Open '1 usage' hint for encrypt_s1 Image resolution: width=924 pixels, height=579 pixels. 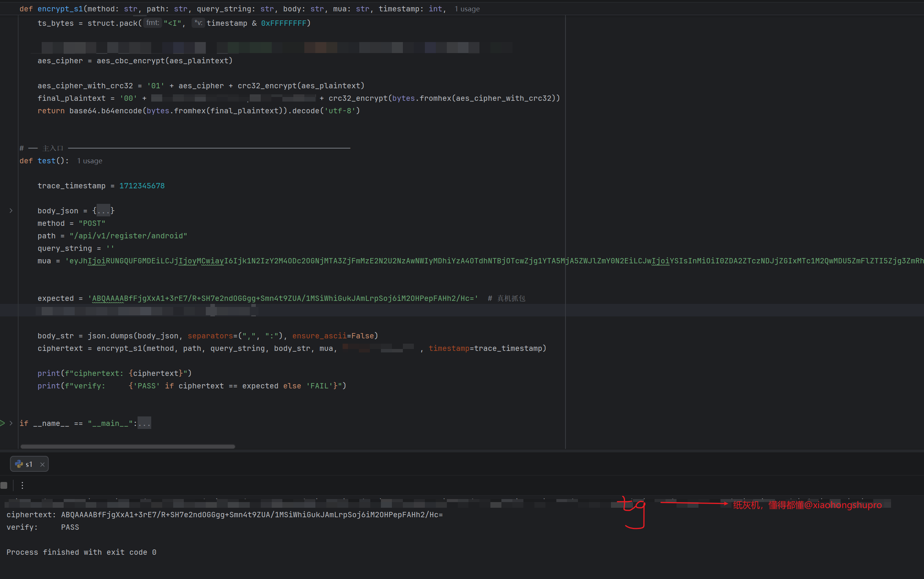tap(467, 9)
